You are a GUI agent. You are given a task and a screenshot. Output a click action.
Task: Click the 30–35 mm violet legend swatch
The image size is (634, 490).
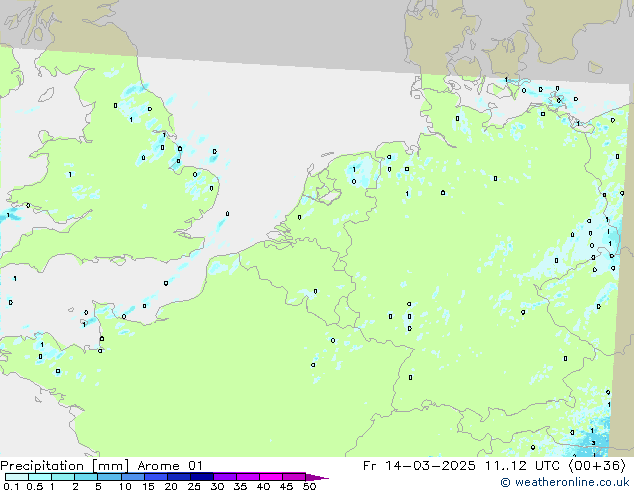225,477
